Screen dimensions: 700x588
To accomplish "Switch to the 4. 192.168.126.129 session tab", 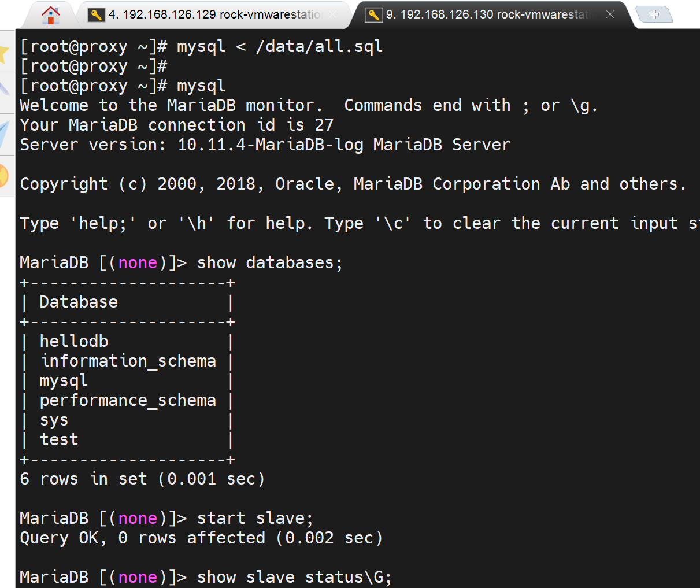I will coord(214,15).
